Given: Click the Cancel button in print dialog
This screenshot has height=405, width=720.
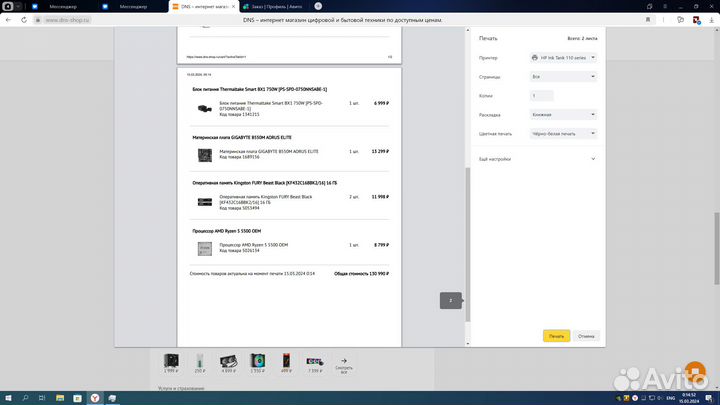Looking at the screenshot, I should (586, 336).
